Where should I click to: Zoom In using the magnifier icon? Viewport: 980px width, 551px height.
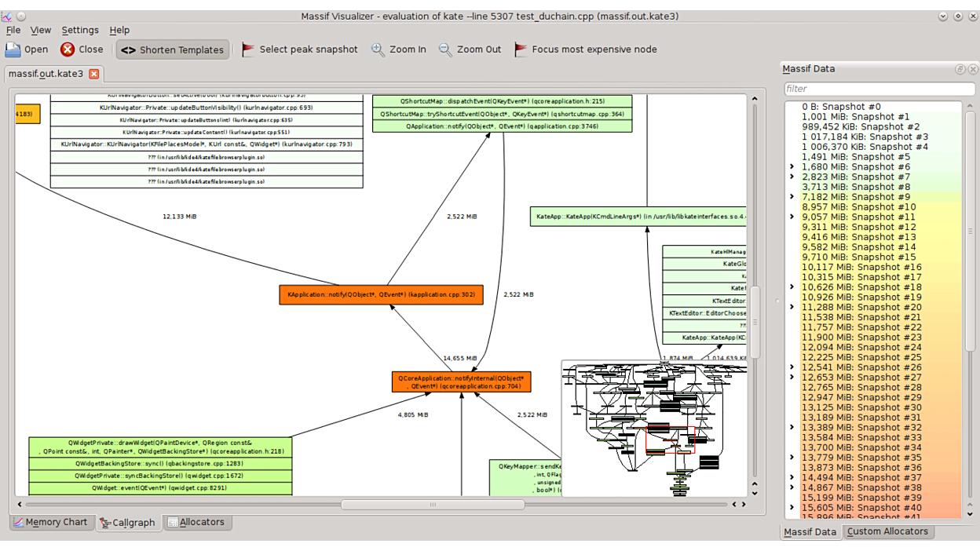click(378, 49)
